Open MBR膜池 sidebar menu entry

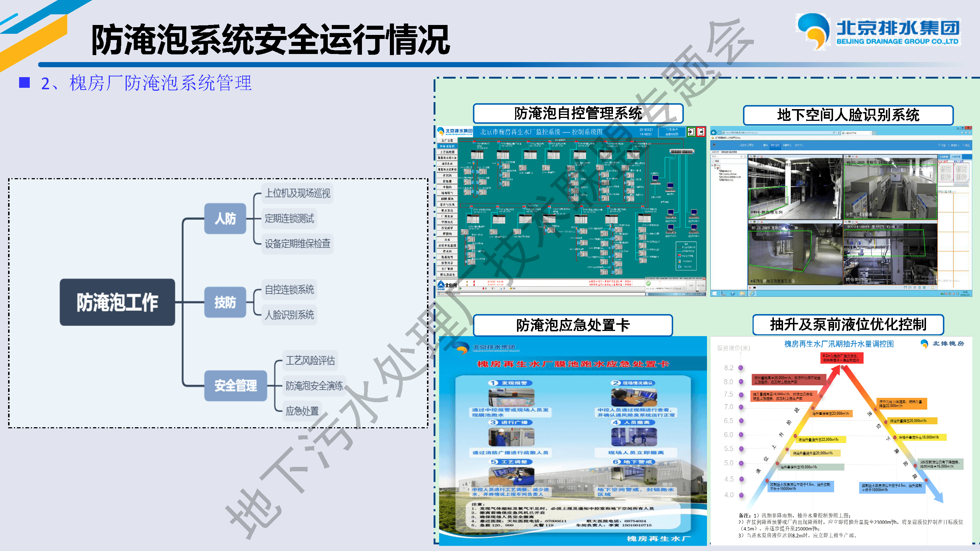tap(447, 199)
